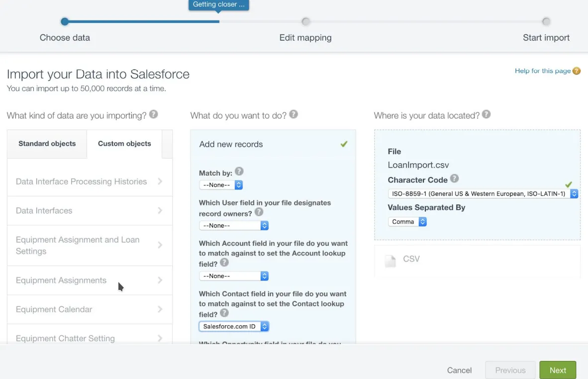This screenshot has width=588, height=379.
Task: Open the record owners User field dropdown
Action: coord(234,225)
